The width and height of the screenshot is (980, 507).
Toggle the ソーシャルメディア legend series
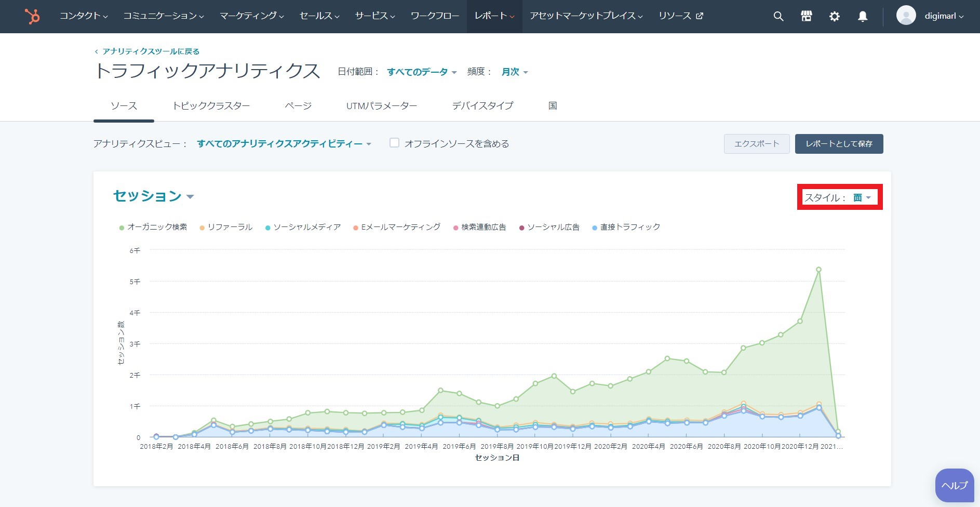click(303, 227)
